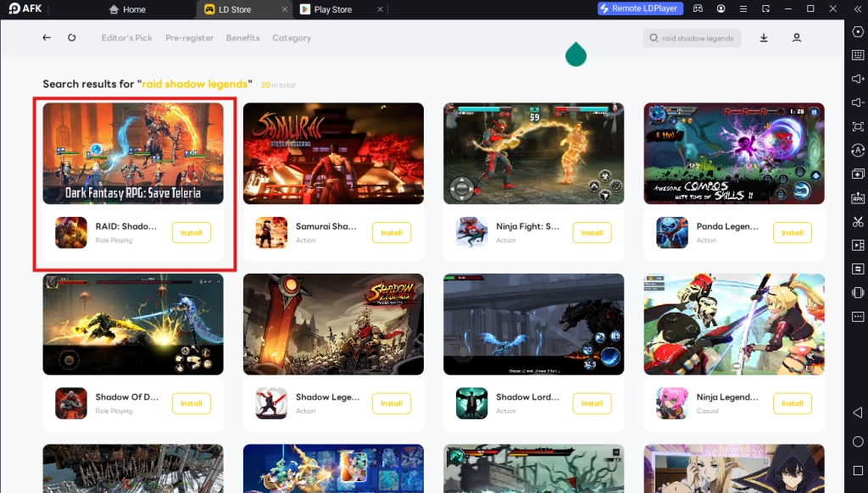Open the user profile icon in store header

coord(797,37)
